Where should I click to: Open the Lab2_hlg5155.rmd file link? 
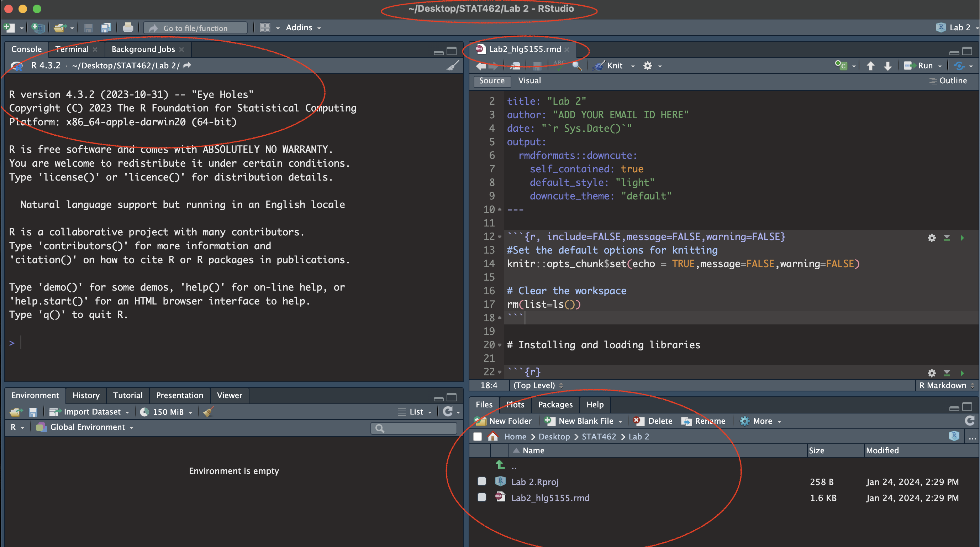pyautogui.click(x=550, y=498)
